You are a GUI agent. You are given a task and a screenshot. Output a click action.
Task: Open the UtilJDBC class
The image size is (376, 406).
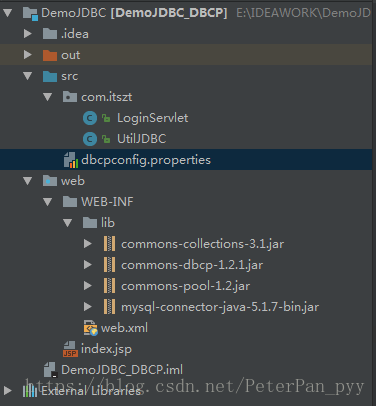tap(141, 139)
